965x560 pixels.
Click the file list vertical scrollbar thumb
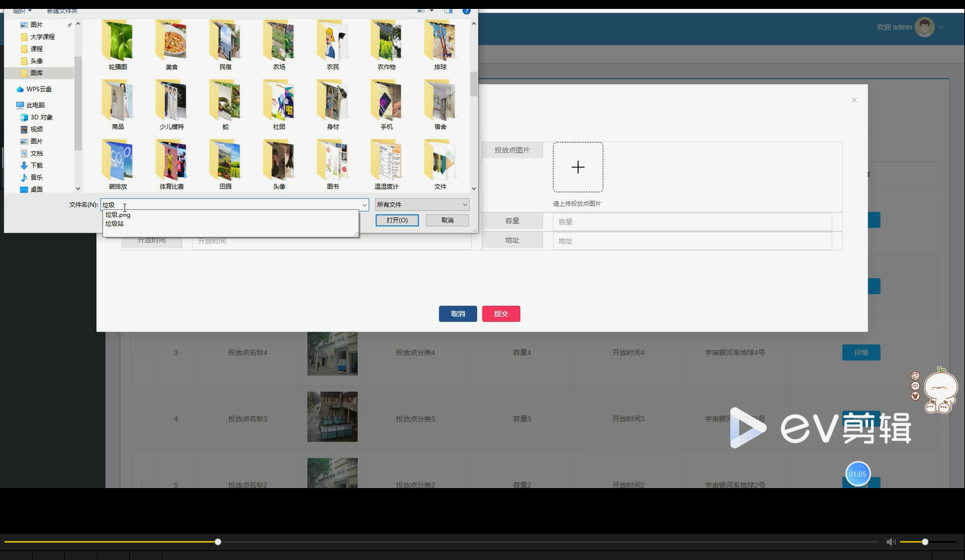[474, 83]
